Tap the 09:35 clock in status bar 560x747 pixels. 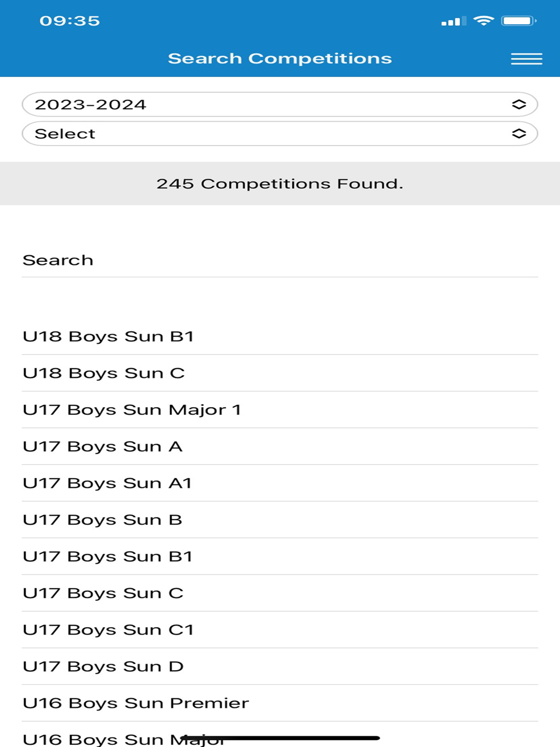click(69, 21)
